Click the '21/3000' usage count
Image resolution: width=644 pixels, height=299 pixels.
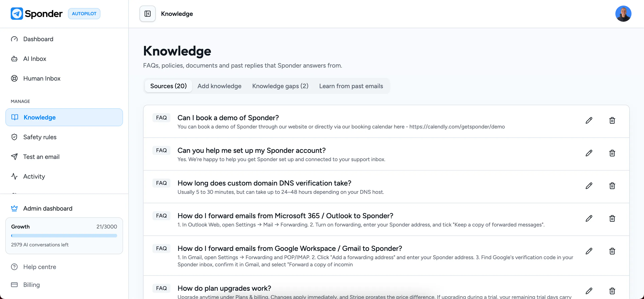pos(107,227)
